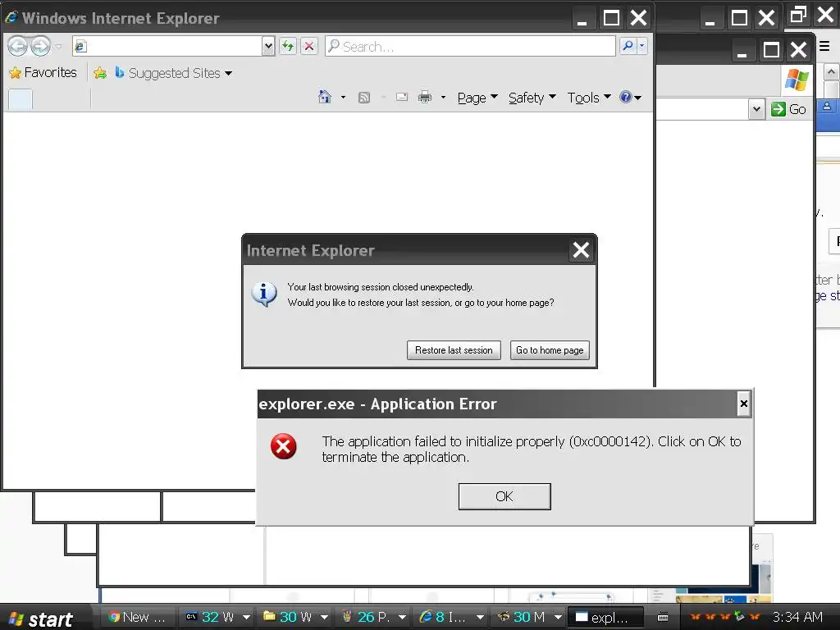Run search with the magnifier button
The width and height of the screenshot is (840, 630).
628,46
